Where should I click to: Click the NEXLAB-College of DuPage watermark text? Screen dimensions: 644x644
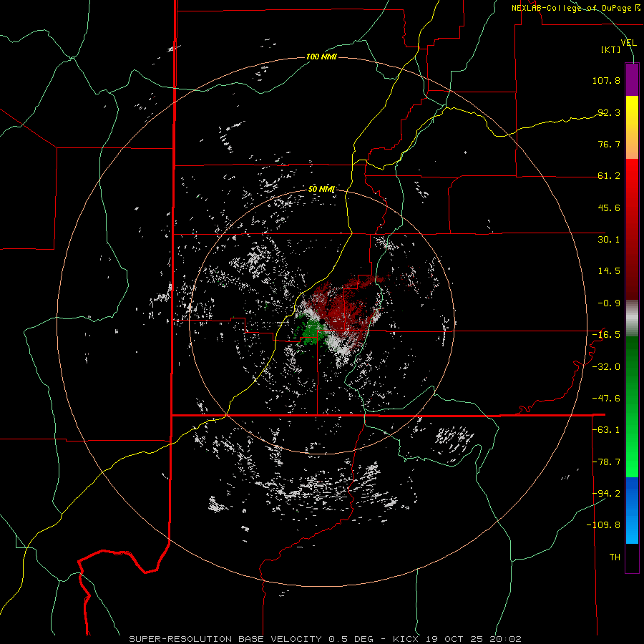(575, 8)
